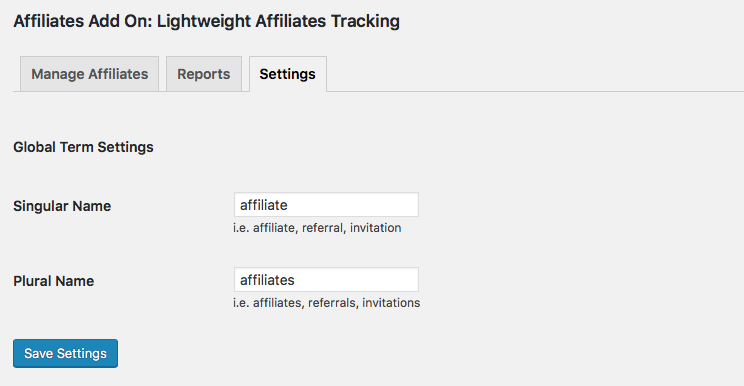Click the currently active Settings tab label
This screenshot has height=386, width=744.
tap(288, 74)
